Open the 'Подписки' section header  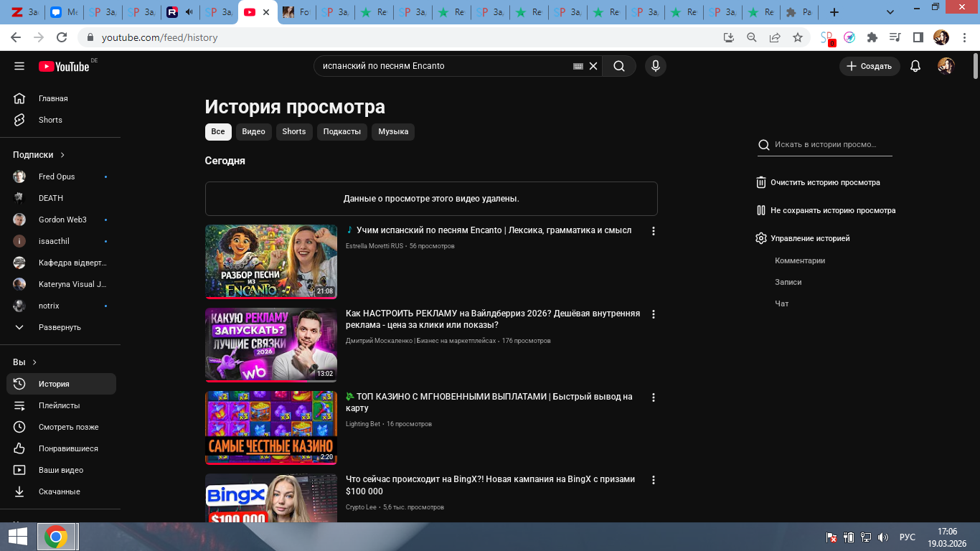pyautogui.click(x=39, y=154)
